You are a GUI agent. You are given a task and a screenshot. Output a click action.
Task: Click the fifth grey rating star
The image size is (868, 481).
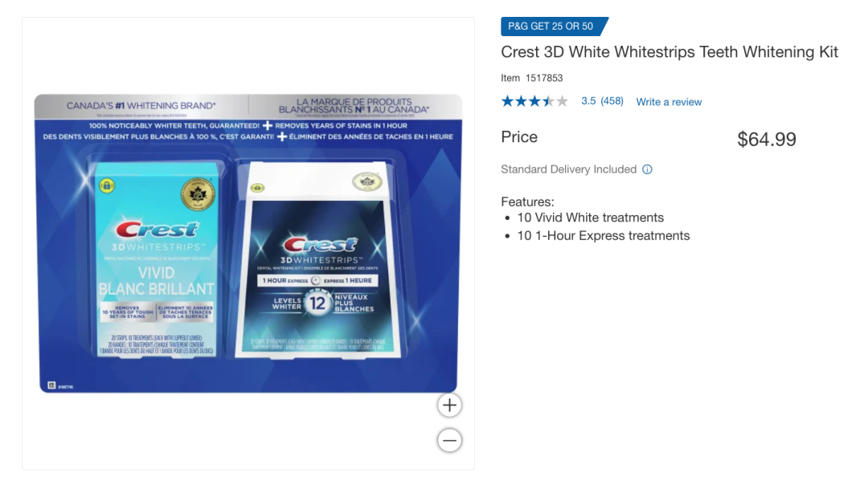point(562,101)
